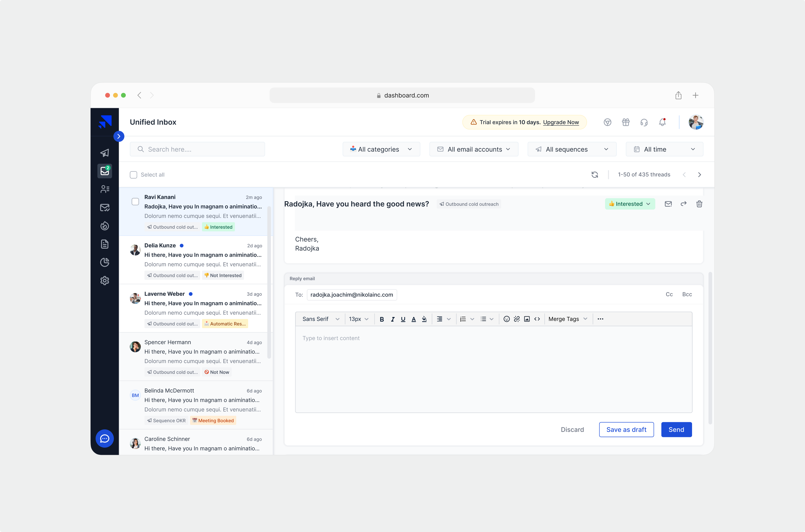This screenshot has width=805, height=532.
Task: Expand the All sequences filter
Action: [x=572, y=149]
